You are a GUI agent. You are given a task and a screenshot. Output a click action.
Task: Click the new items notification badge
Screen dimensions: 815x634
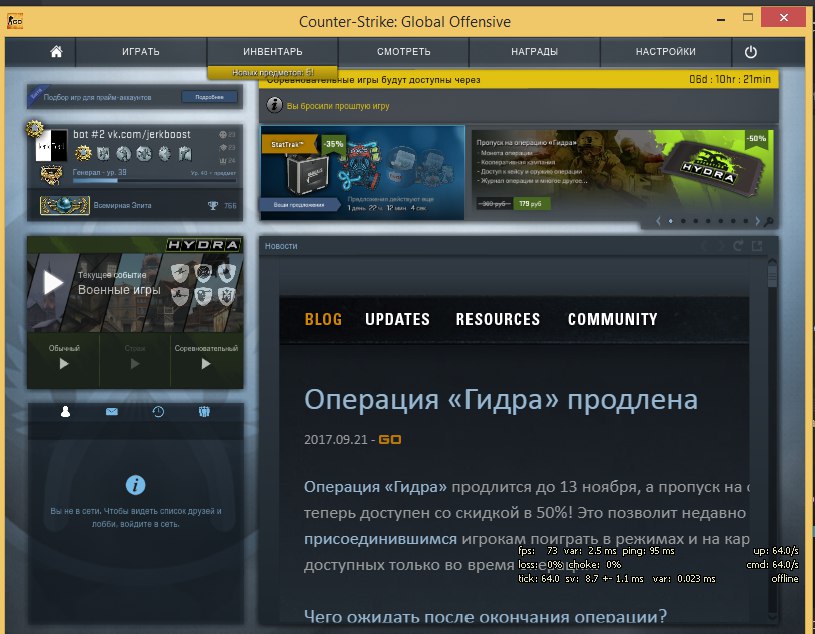(x=272, y=73)
